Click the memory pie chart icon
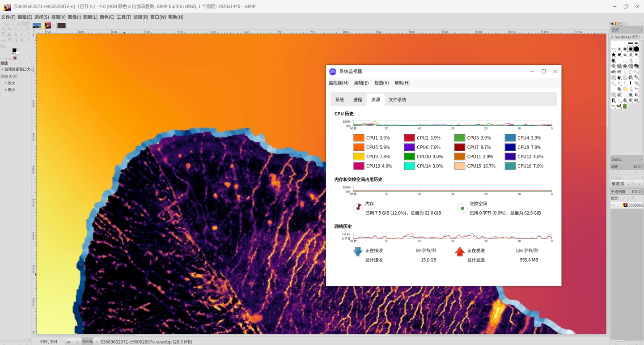Image resolution: width=644 pixels, height=345 pixels. point(358,208)
